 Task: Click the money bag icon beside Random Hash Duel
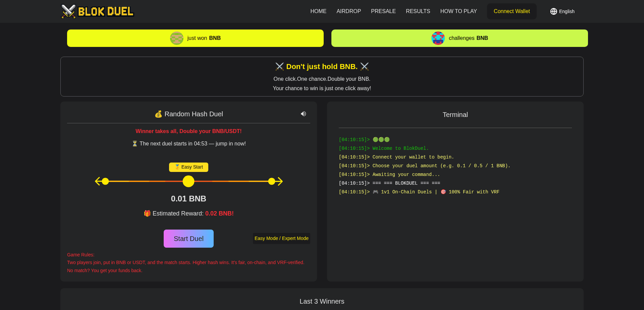pos(158,114)
